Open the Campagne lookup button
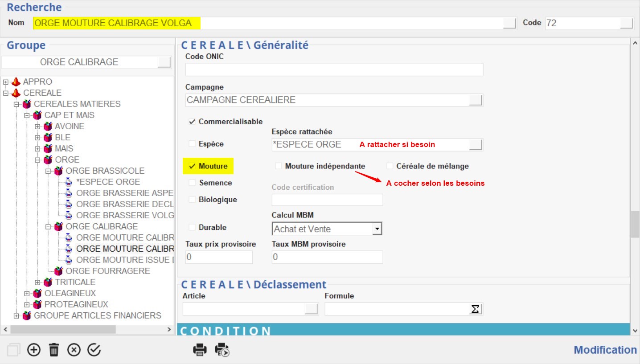The height and width of the screenshot is (364, 640). (476, 100)
